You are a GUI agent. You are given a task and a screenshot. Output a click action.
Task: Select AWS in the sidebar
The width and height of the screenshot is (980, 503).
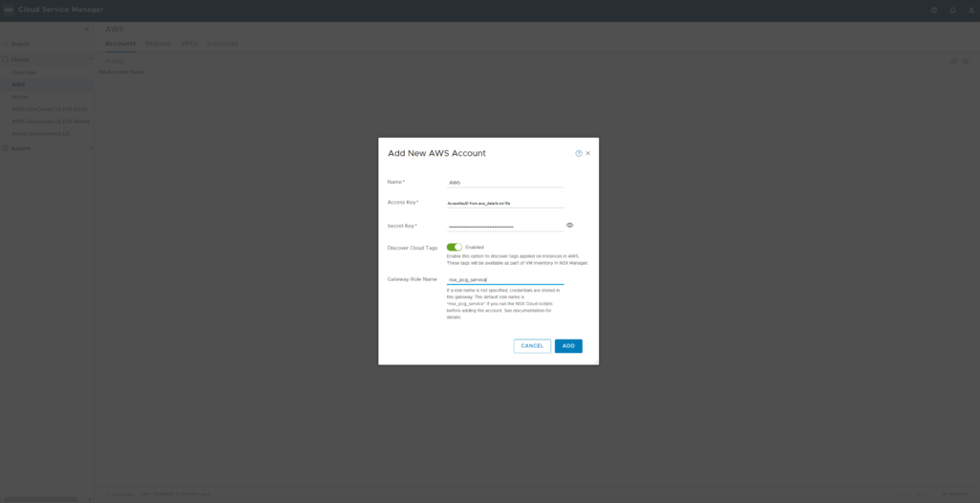pos(18,84)
